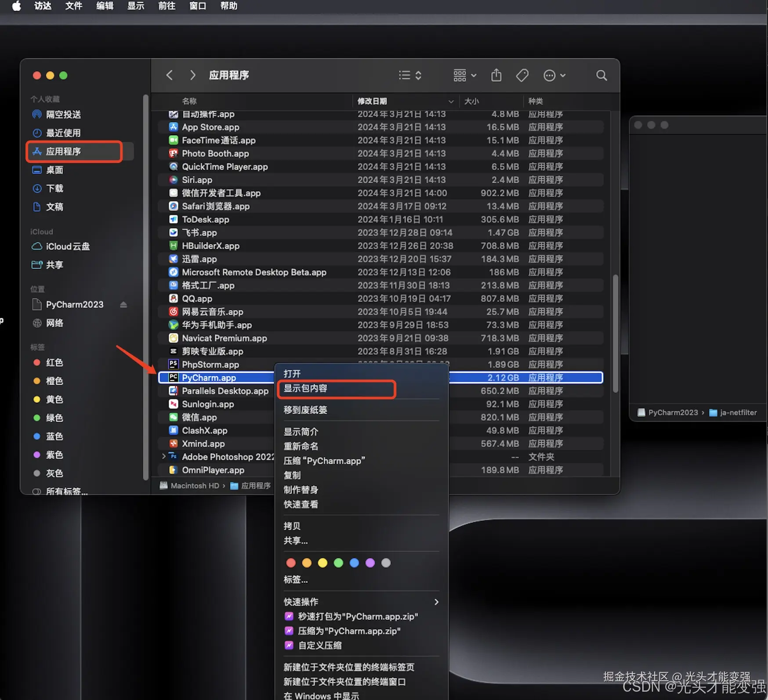Open the Apple menu
The width and height of the screenshot is (768, 700).
tap(16, 6)
